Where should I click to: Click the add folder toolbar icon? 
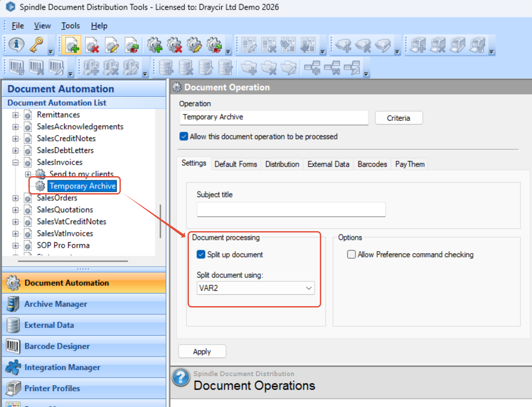pyautogui.click(x=249, y=67)
